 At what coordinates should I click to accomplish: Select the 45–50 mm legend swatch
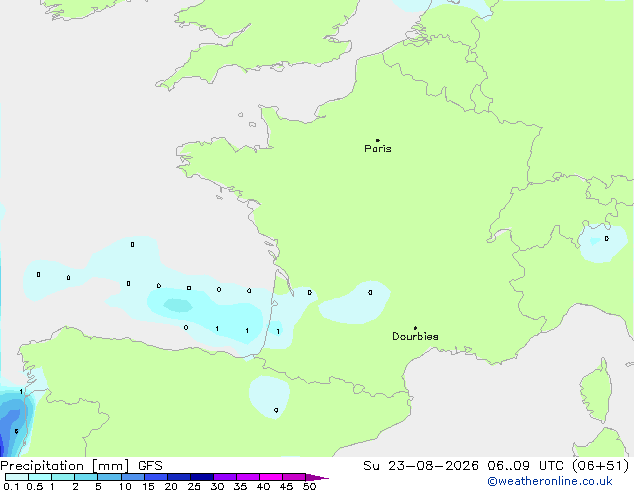coord(294,477)
